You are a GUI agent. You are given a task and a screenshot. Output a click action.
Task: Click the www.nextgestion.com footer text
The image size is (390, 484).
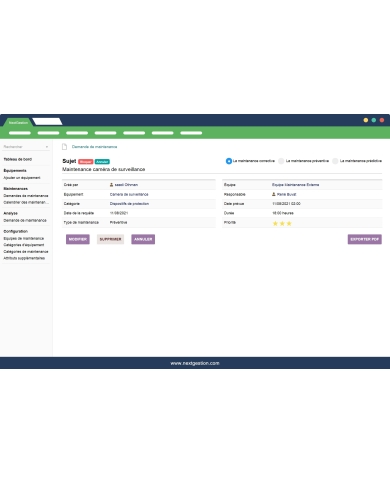[195, 363]
